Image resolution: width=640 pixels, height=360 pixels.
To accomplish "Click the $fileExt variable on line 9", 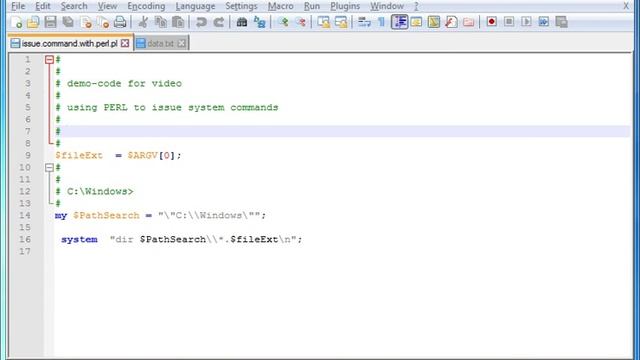I will [x=79, y=156].
